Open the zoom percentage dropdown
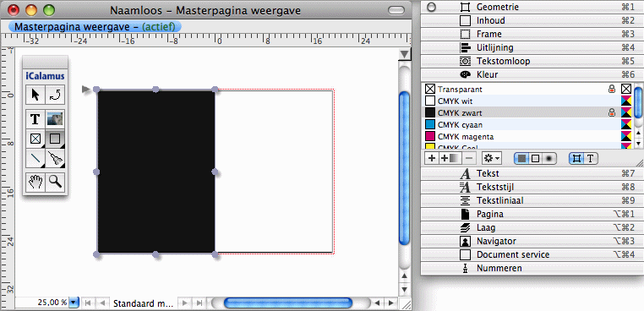This screenshot has width=644, height=311. [x=74, y=303]
